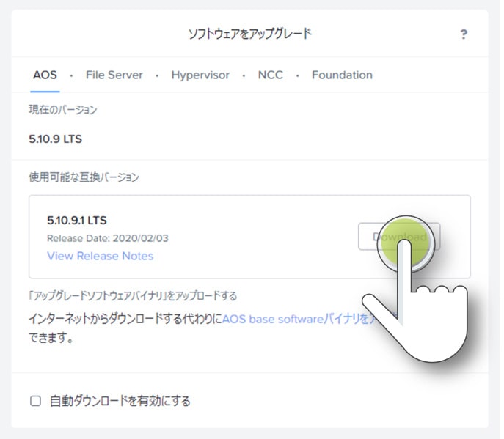Open the Hypervisor tab
Screen dimensions: 504x439
(200, 75)
